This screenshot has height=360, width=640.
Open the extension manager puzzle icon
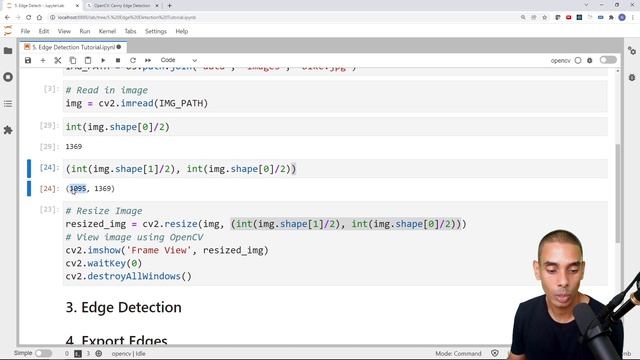(8, 130)
